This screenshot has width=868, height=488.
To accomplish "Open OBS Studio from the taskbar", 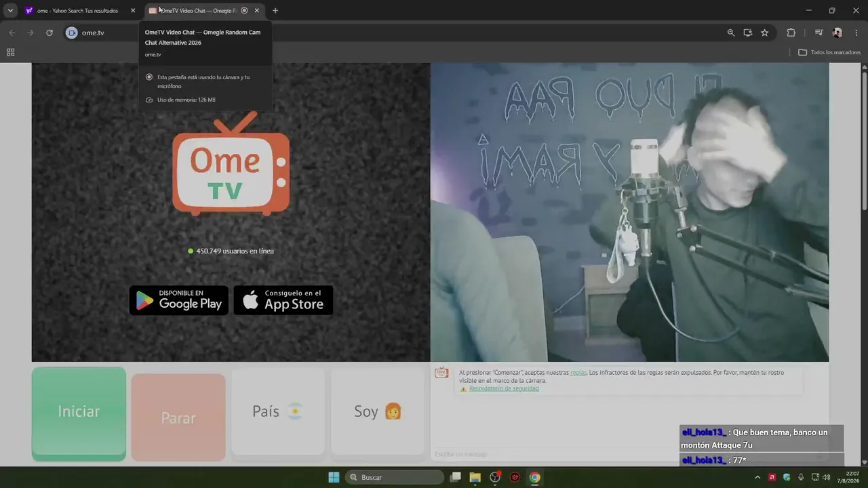I will (495, 477).
